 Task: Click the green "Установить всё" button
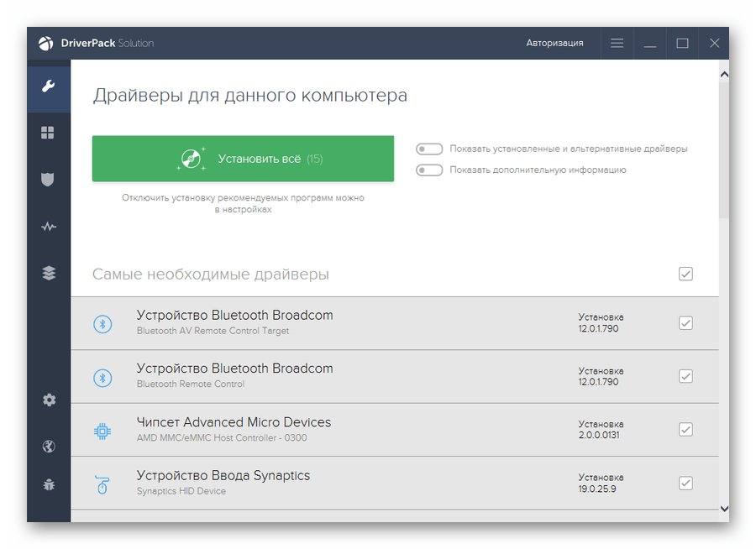(243, 159)
